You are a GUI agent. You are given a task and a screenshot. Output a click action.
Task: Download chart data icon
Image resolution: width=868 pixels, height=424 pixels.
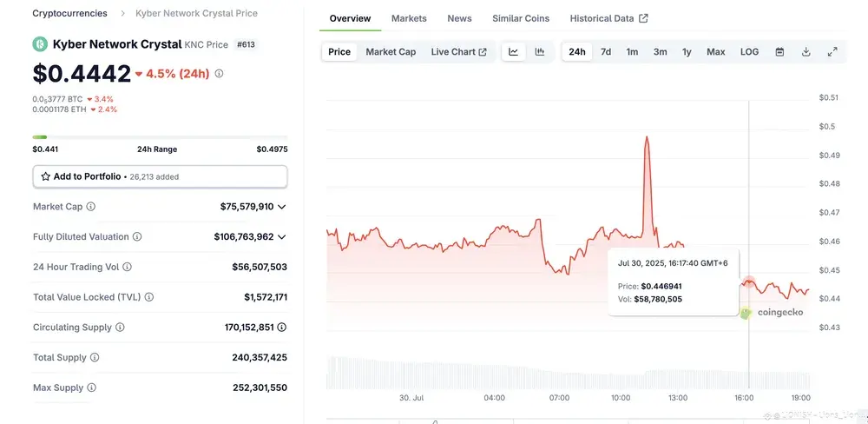pos(806,51)
